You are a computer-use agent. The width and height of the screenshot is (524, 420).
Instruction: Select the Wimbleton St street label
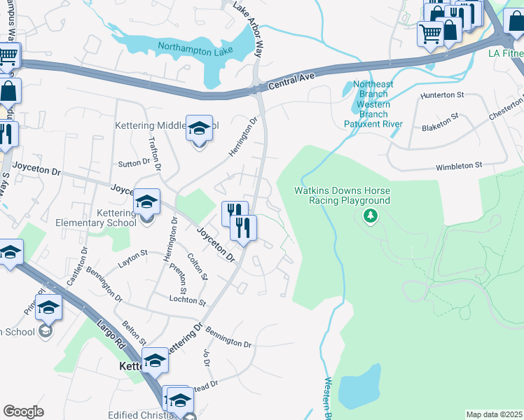(x=459, y=166)
